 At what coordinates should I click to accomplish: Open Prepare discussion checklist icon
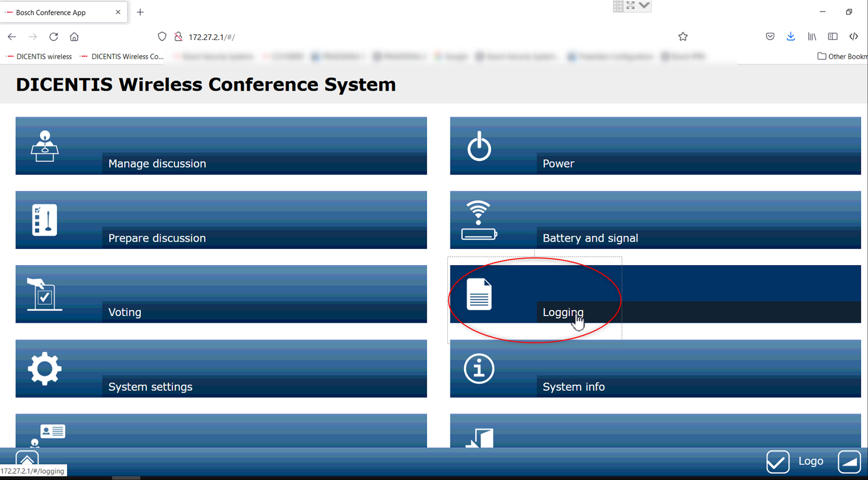click(44, 220)
